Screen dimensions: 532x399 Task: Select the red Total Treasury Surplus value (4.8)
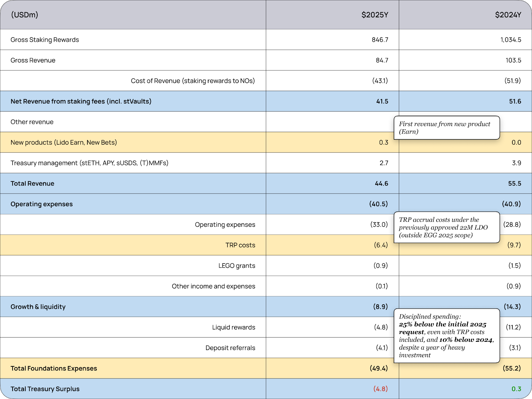[x=380, y=389]
